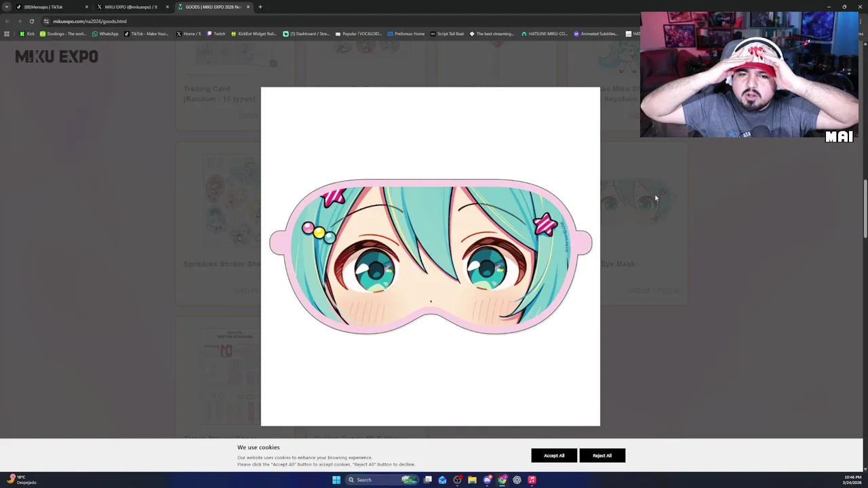The width and height of the screenshot is (868, 488).
Task: Close the MIKU EXPO X tab
Action: point(167,7)
